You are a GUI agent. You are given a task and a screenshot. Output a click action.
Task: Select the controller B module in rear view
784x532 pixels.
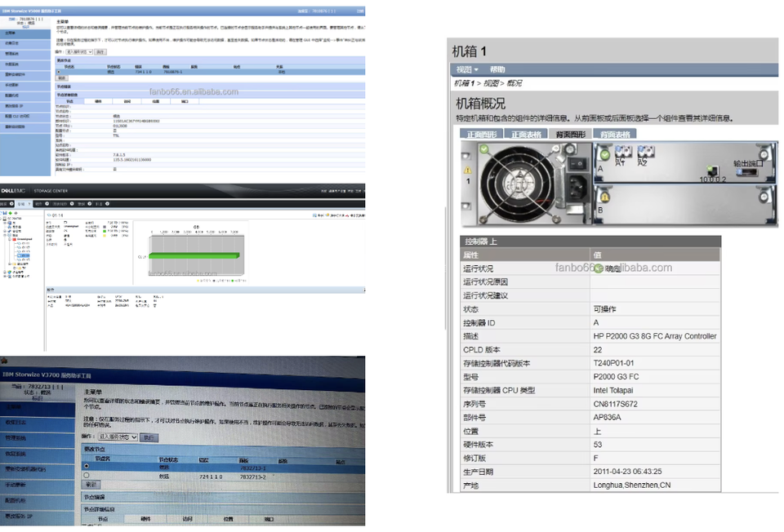684,205
